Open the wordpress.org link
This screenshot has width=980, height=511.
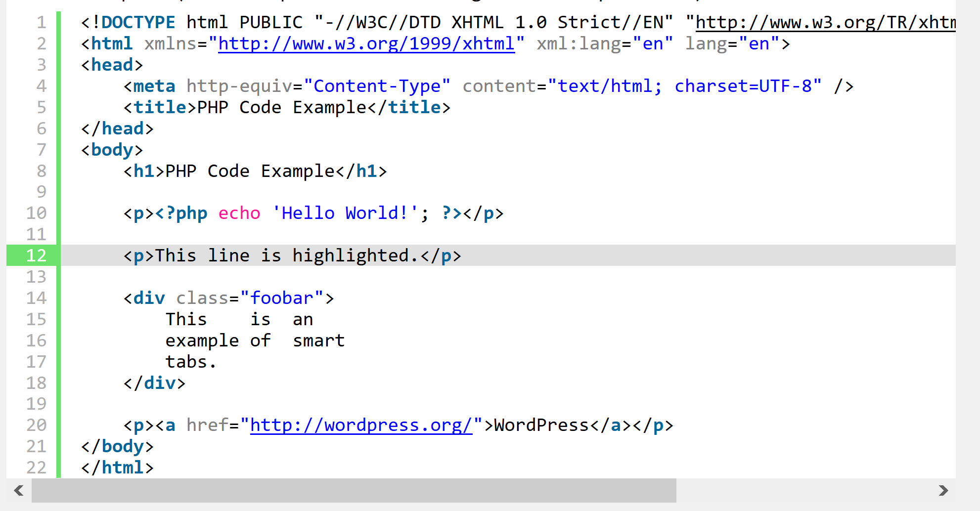361,425
